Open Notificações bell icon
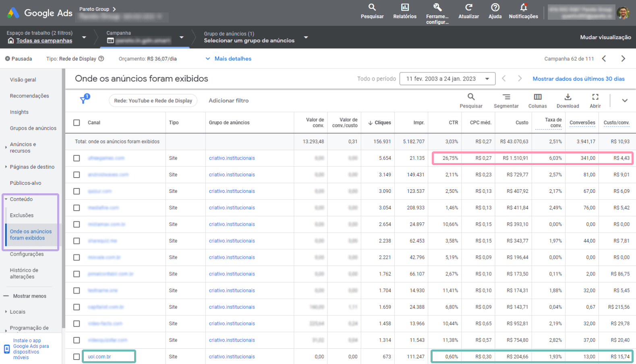 pyautogui.click(x=523, y=8)
